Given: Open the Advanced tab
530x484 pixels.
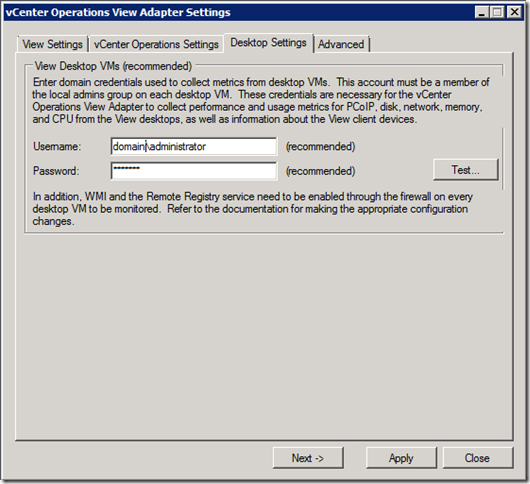Looking at the screenshot, I should tap(341, 44).
